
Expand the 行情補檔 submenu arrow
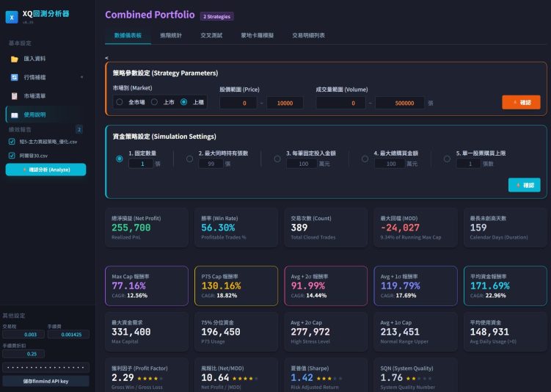tap(81, 77)
